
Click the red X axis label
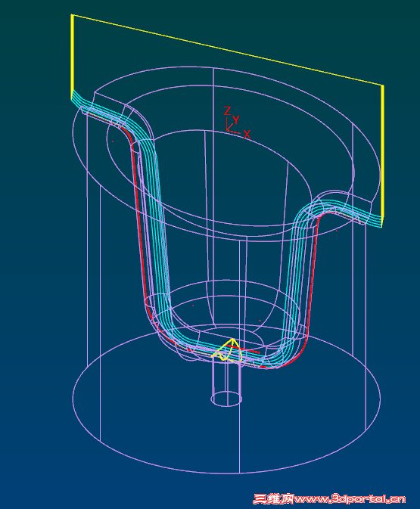coord(247,134)
